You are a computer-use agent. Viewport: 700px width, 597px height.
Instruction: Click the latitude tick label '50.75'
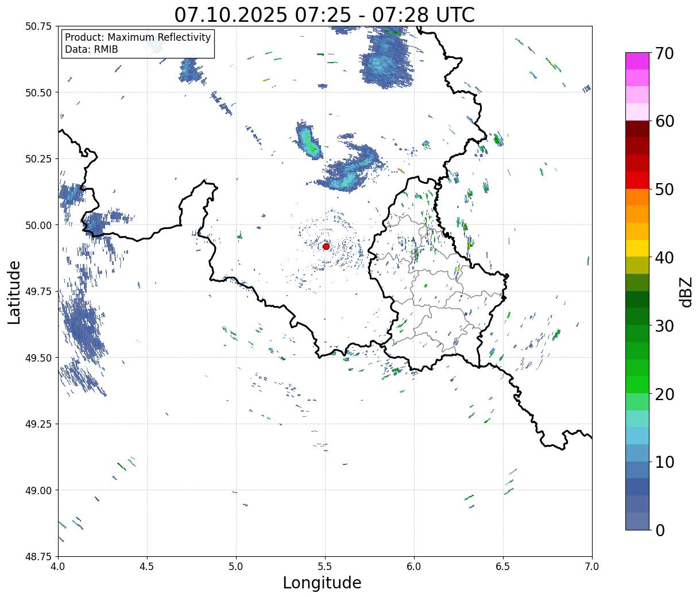tap(38, 26)
